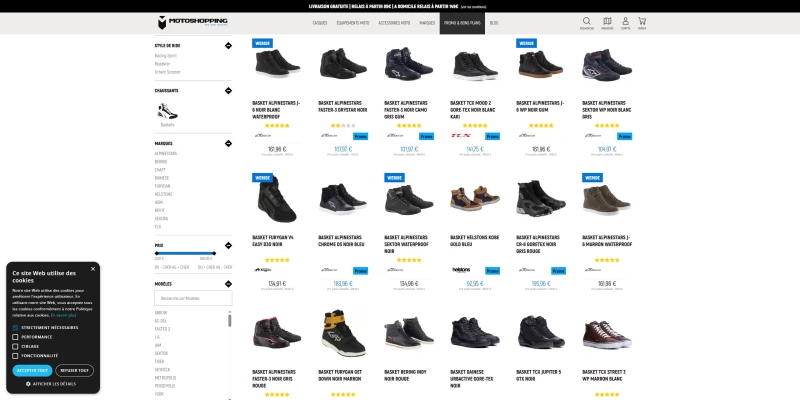Viewport: 800px width, 400px height.
Task: Click the Webike badge on J-6 WP Noir Gum
Action: [x=527, y=43]
